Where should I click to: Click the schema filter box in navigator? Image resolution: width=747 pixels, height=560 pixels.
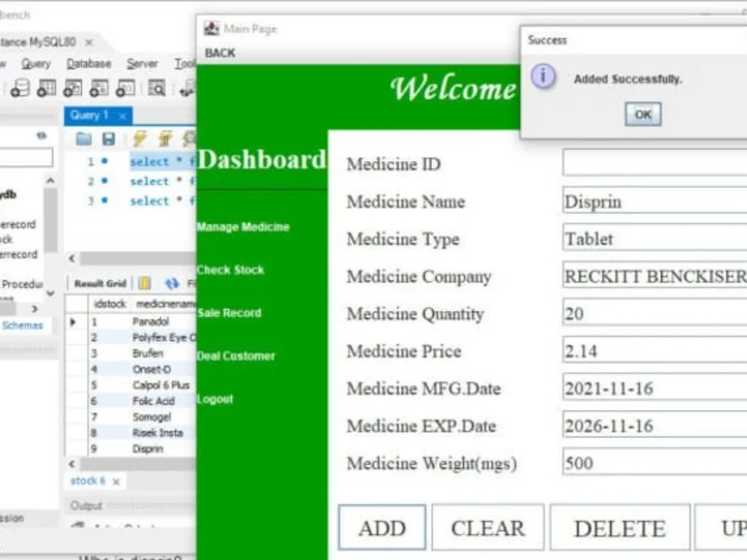tap(26, 157)
